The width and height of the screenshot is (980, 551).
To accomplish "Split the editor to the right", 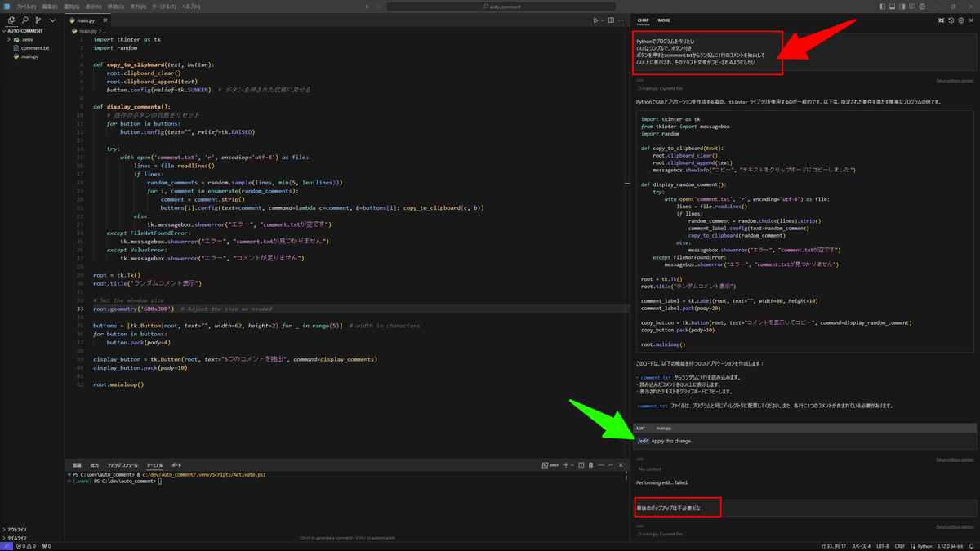I will [x=612, y=20].
